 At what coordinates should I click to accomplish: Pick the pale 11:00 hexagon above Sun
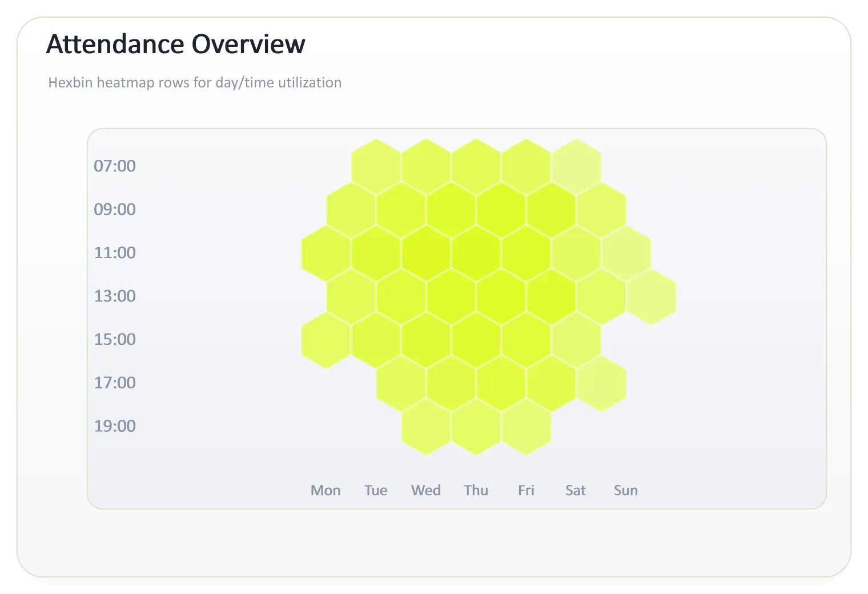click(x=626, y=254)
